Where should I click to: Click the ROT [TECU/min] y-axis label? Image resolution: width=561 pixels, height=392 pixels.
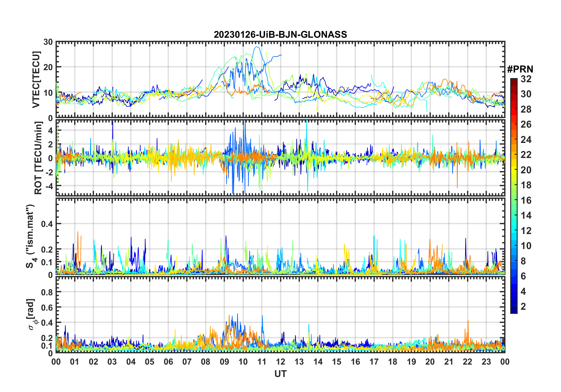coord(38,158)
